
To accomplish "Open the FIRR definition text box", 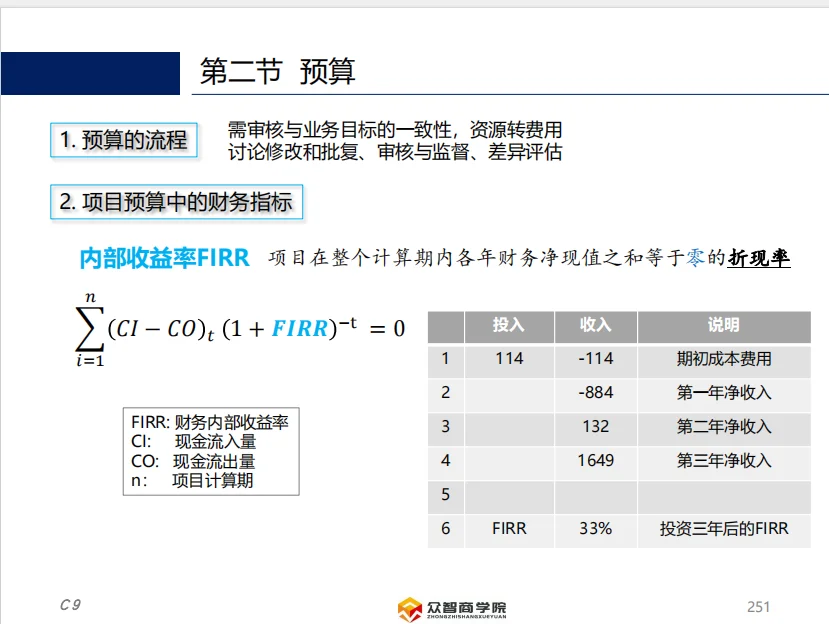I will point(210,451).
